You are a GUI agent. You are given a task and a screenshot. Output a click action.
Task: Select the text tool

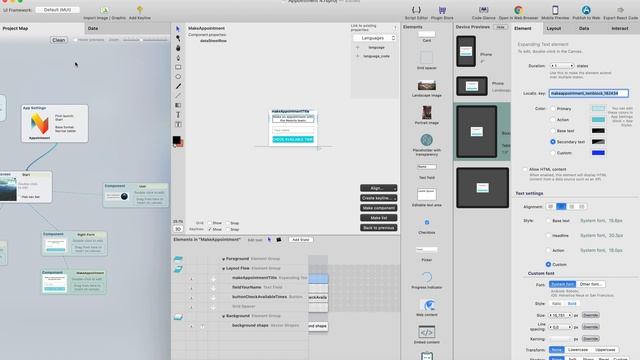[x=178, y=115]
